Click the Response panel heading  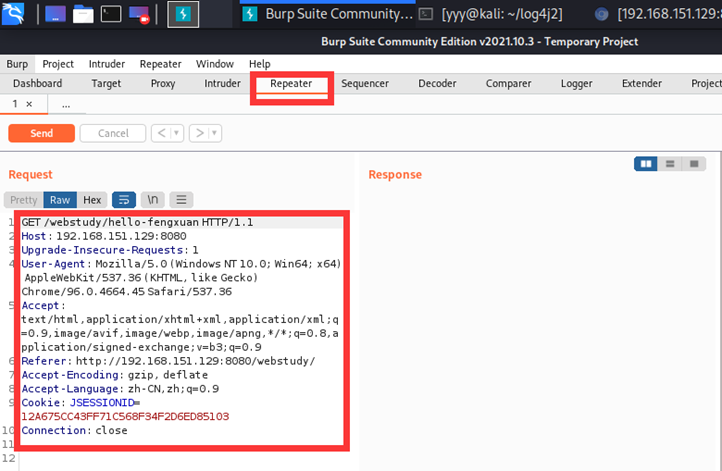[395, 174]
